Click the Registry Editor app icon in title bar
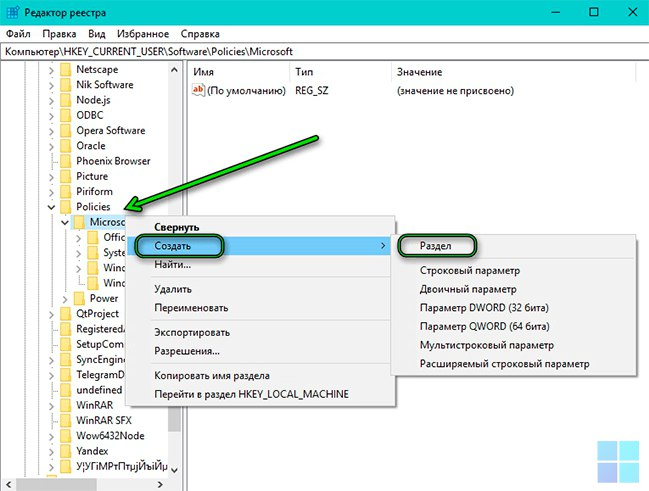649x491 pixels. 12,11
